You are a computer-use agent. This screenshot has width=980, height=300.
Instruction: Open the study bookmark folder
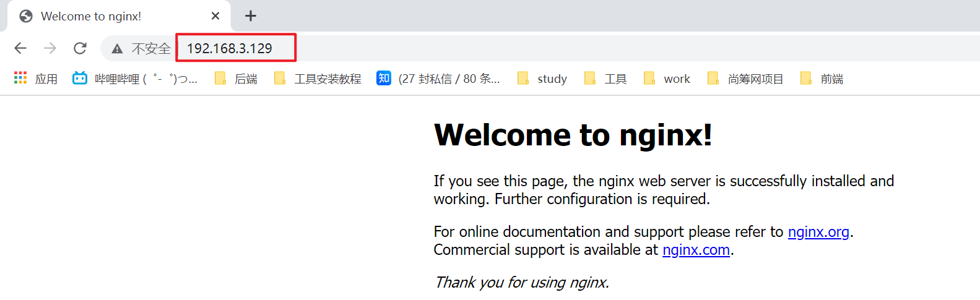pos(542,79)
